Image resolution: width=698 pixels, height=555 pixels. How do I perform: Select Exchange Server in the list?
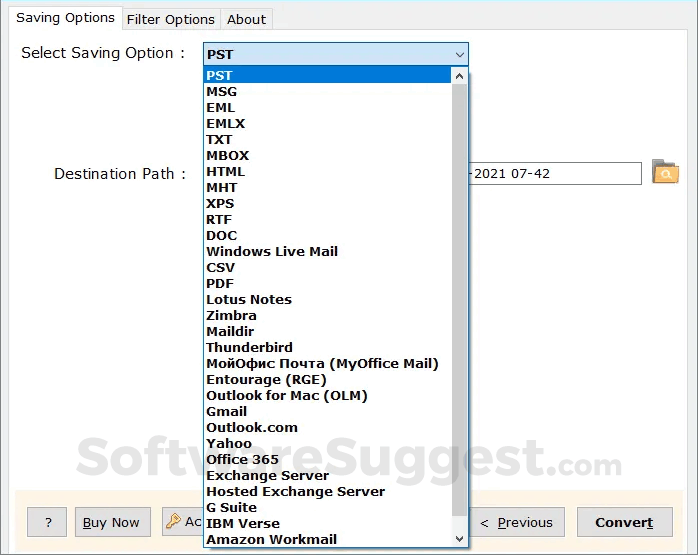click(x=327, y=476)
